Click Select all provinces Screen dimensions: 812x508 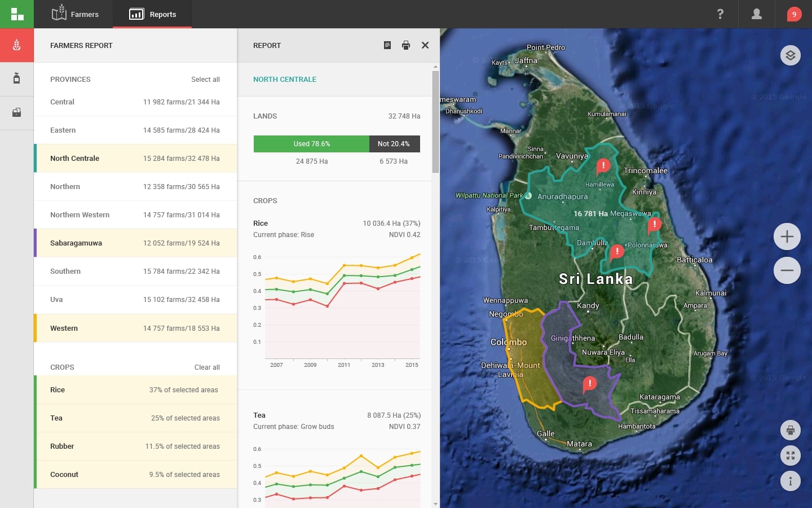205,80
